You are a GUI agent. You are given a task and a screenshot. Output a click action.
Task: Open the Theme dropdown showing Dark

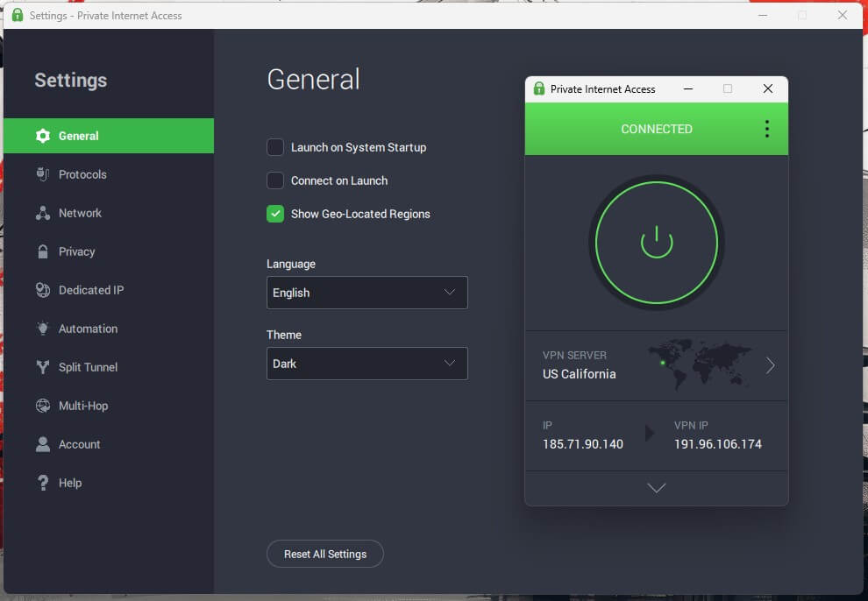(x=367, y=364)
